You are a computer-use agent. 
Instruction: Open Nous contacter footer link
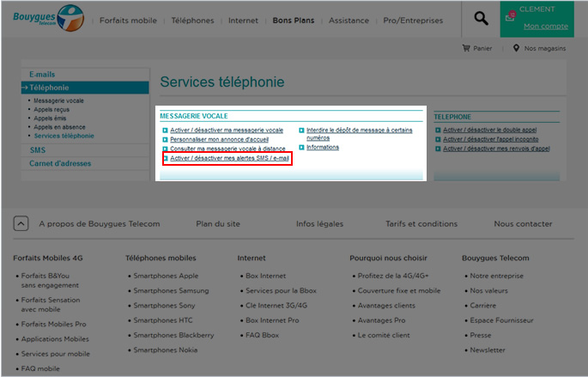[523, 224]
